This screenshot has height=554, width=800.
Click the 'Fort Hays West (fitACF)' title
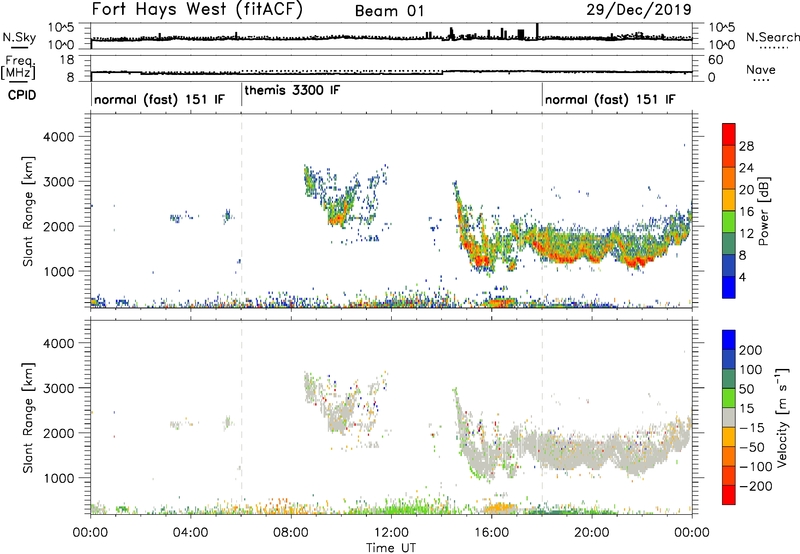197,9
